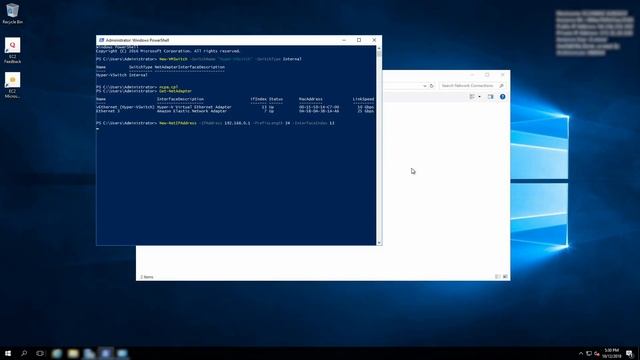
Task: Open the Recycle Bin desktop icon
Action: click(x=12, y=13)
